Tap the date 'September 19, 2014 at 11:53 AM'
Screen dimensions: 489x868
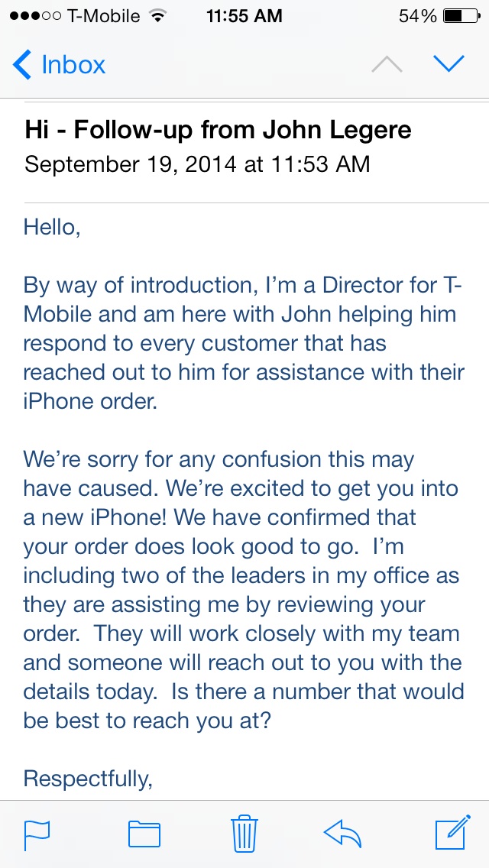click(197, 164)
